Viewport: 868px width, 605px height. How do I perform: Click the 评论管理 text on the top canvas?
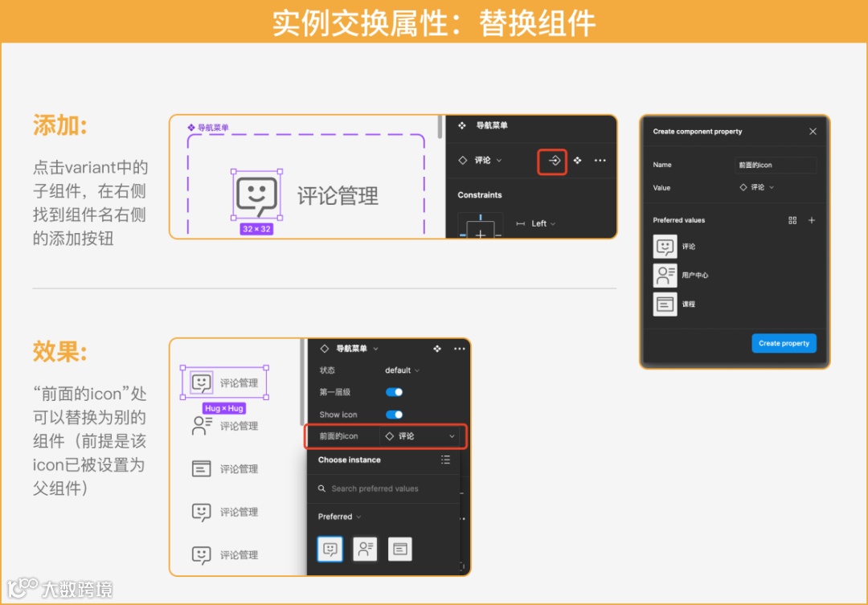338,195
